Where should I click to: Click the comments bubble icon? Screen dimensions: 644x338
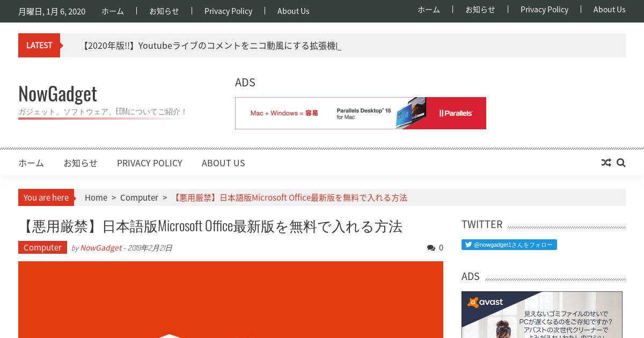[x=431, y=248]
